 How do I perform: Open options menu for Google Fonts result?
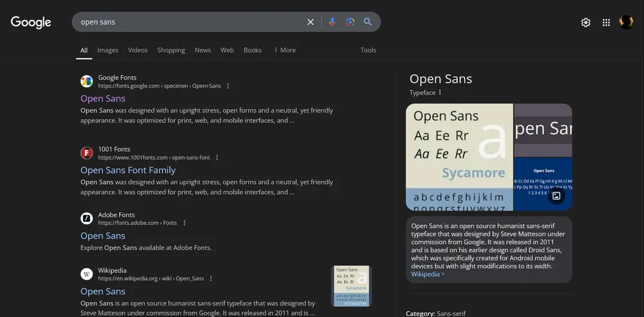click(228, 86)
